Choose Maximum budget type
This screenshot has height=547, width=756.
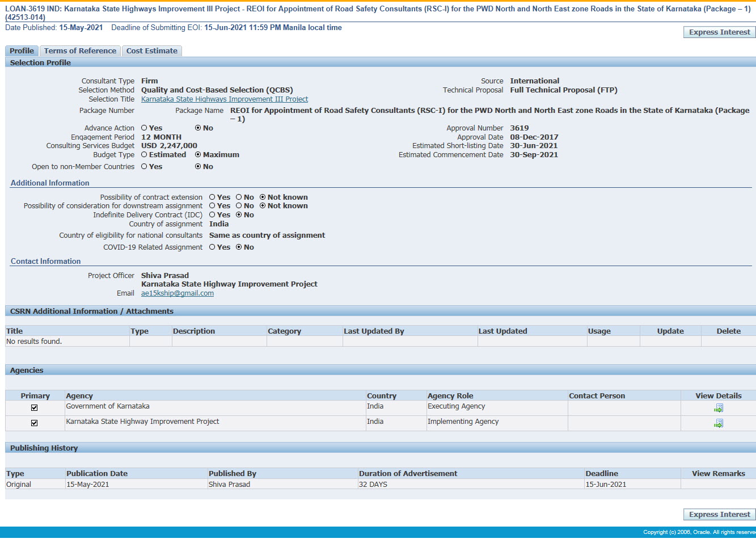198,155
